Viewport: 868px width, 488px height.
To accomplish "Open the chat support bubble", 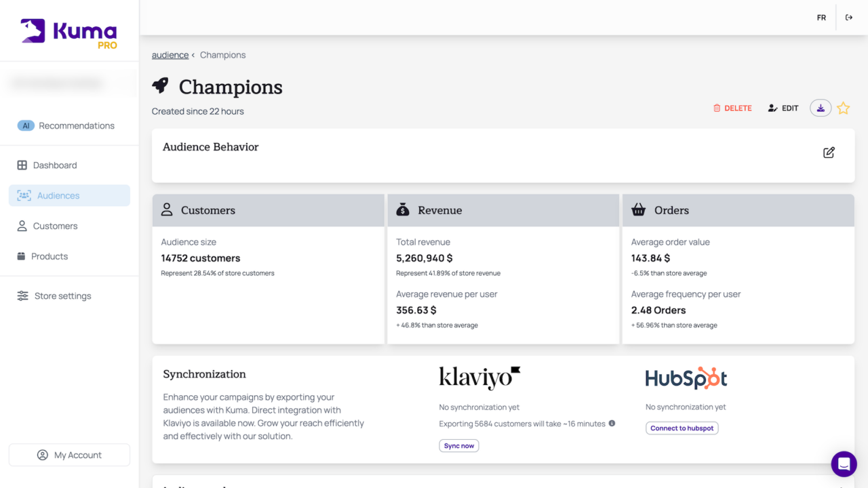I will 844,464.
